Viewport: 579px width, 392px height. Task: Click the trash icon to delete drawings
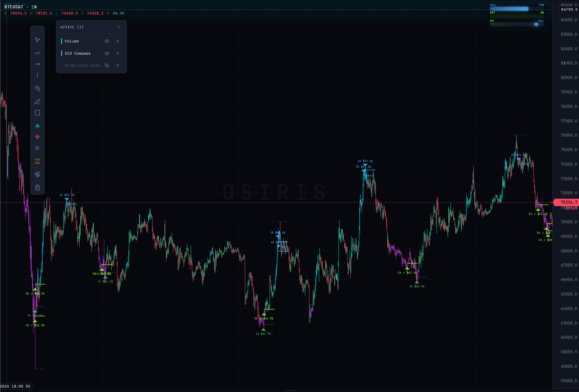(x=37, y=188)
